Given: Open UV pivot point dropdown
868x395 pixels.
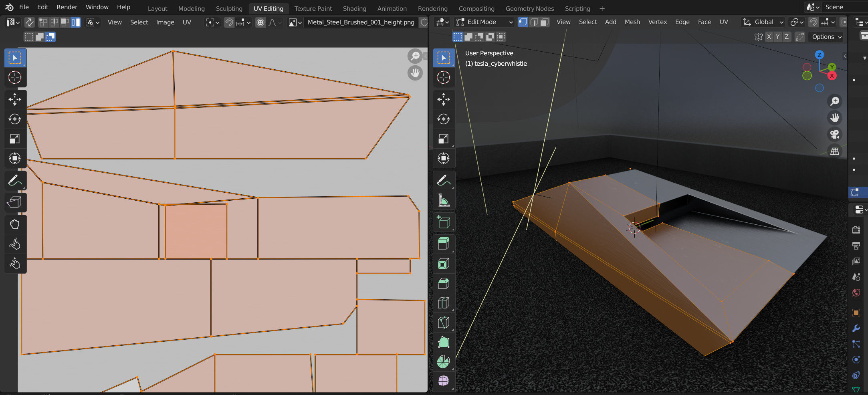Looking at the screenshot, I should 212,22.
